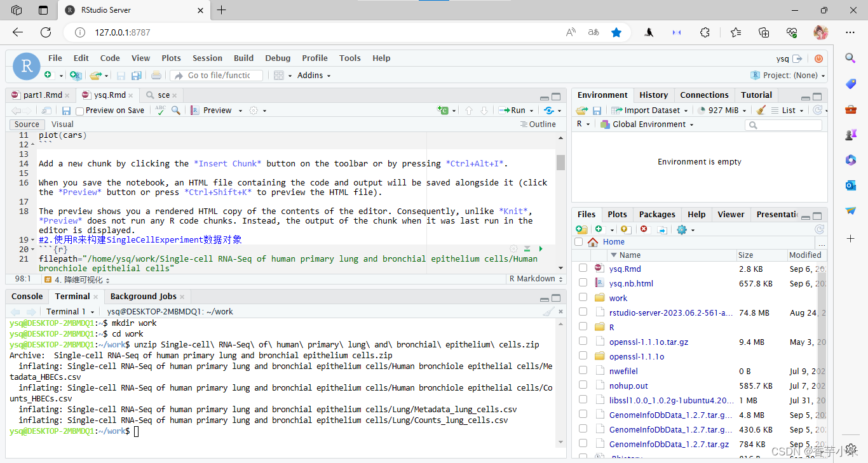Open the spellcheck icon in editor toolbar
This screenshot has height=463, width=868.
tap(159, 110)
